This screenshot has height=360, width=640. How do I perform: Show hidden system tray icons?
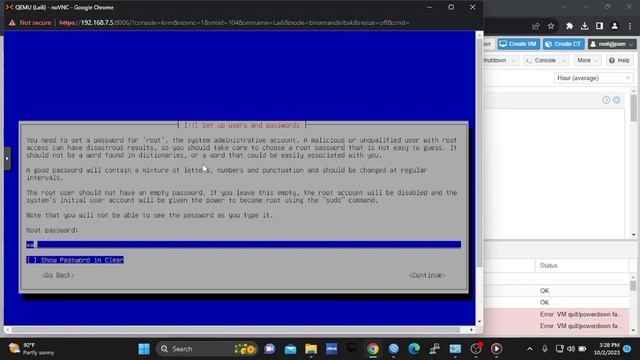529,349
